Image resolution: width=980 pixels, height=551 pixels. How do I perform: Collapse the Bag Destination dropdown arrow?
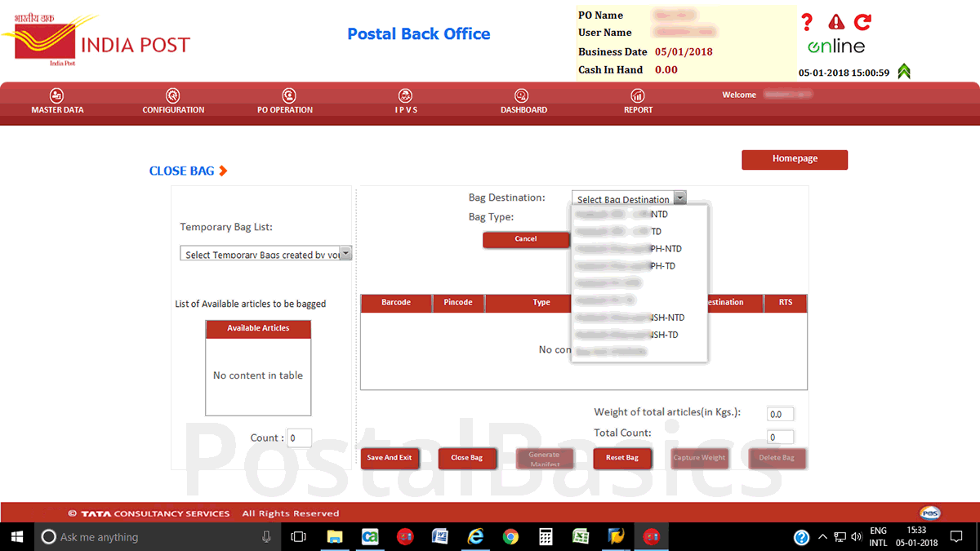pyautogui.click(x=679, y=198)
